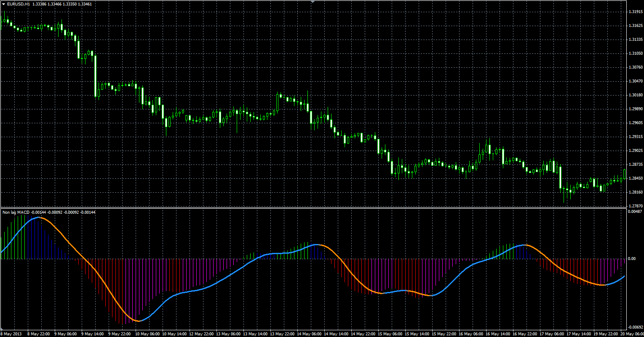This screenshot has height=337, width=644.
Task: Click time axis label 12 May 22:00
Action: click(201, 334)
